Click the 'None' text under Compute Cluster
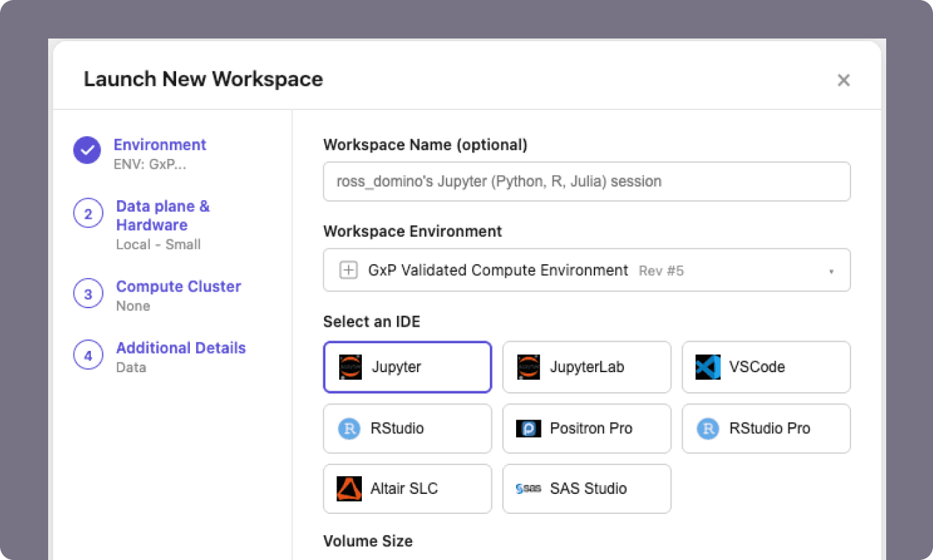This screenshot has width=933, height=560. [x=133, y=306]
